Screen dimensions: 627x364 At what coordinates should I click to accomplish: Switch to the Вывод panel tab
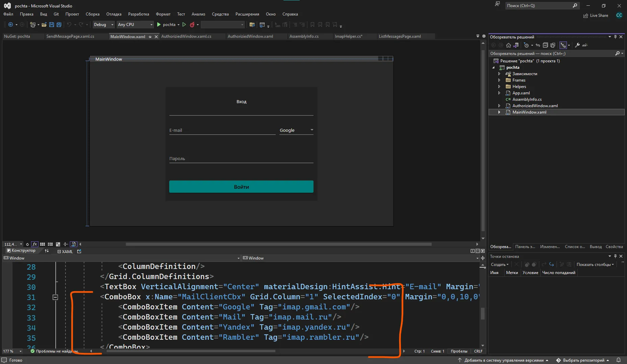coord(596,247)
